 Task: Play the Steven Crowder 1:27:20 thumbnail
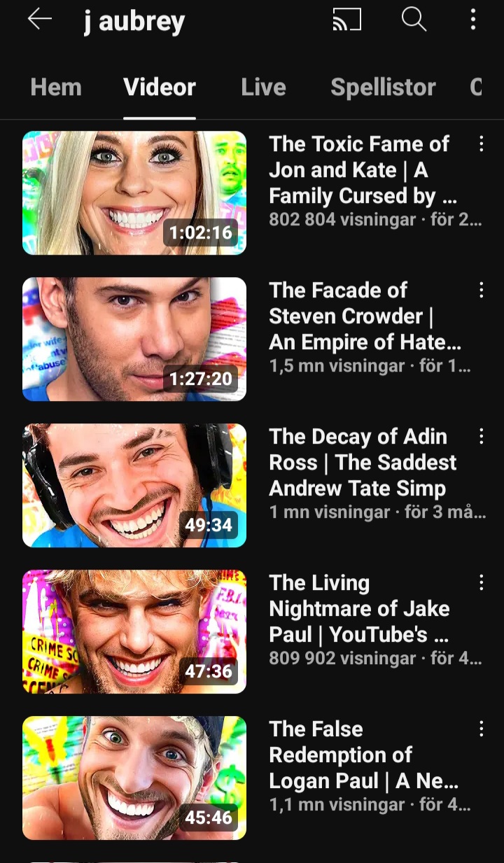click(x=134, y=339)
